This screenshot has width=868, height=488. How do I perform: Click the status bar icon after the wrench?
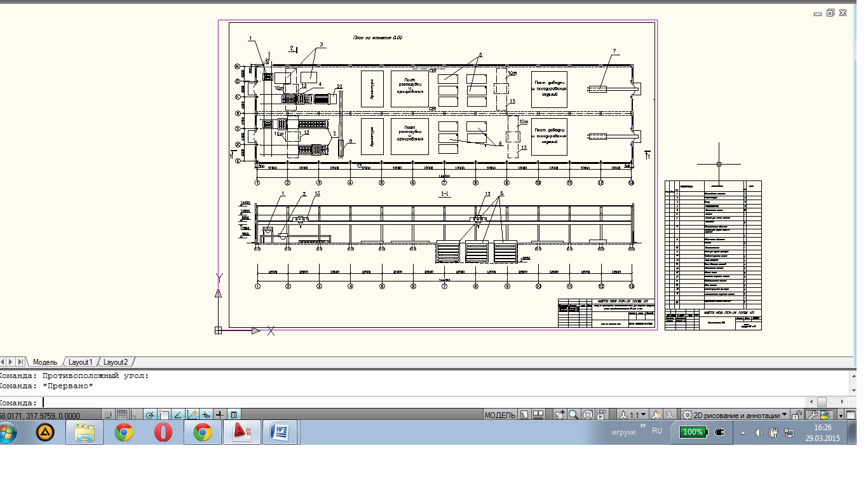(x=826, y=415)
